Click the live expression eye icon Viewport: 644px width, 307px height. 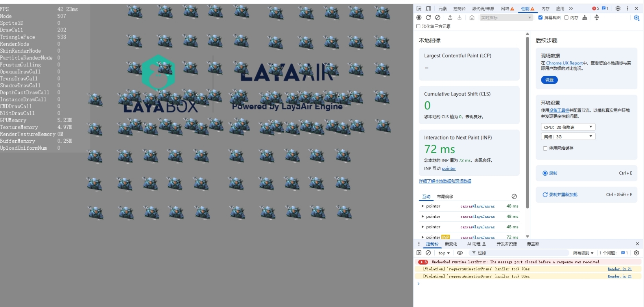[x=459, y=253]
